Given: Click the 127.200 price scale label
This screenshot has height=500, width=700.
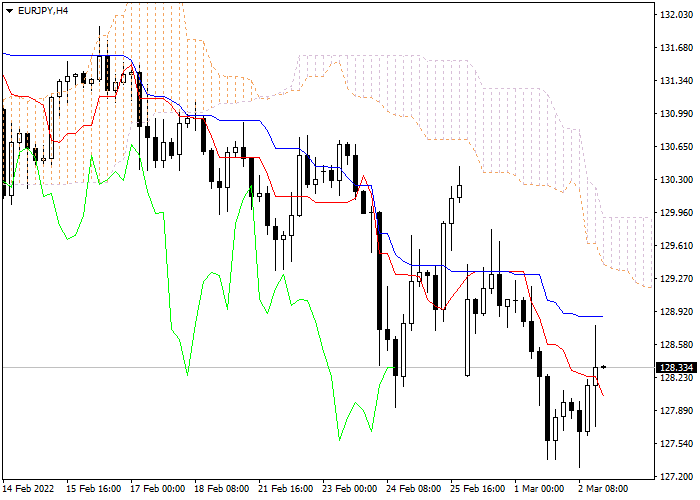Looking at the screenshot, I should 676,477.
